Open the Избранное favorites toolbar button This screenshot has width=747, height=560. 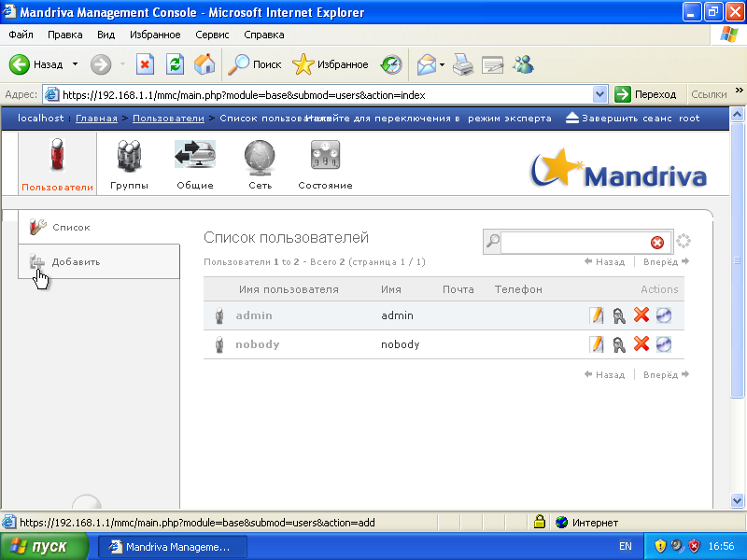(331, 64)
